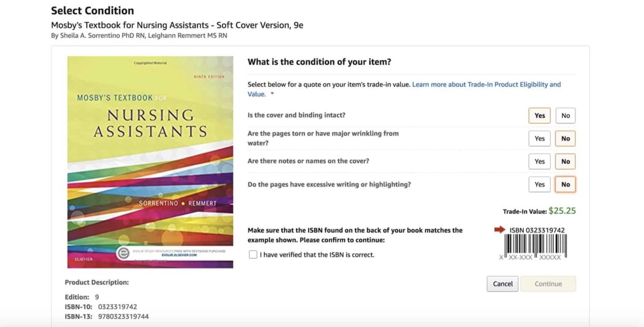Click the Mosby's Textbook title heading
The height and width of the screenshot is (327, 644).
pyautogui.click(x=177, y=25)
